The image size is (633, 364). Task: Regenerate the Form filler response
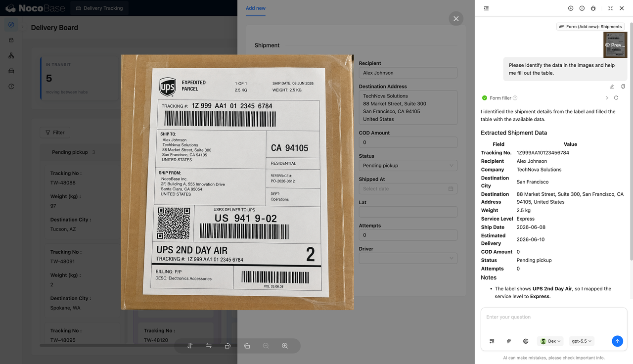tap(616, 98)
